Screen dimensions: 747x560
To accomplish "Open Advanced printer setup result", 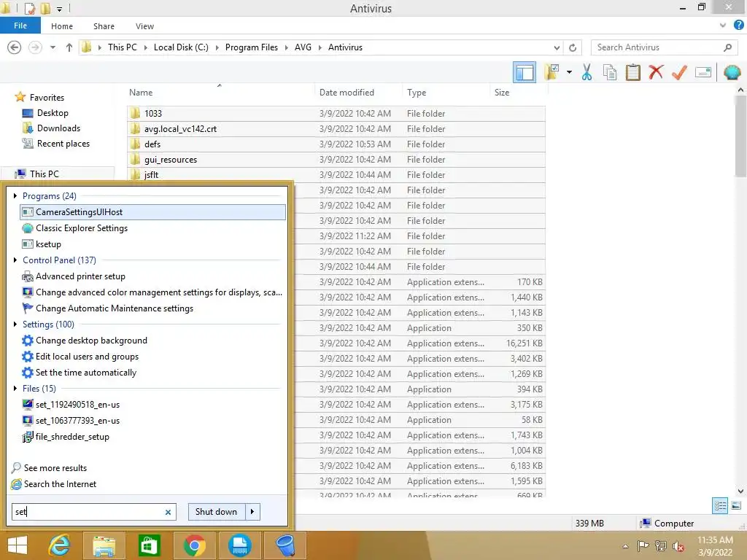I will pyautogui.click(x=80, y=276).
